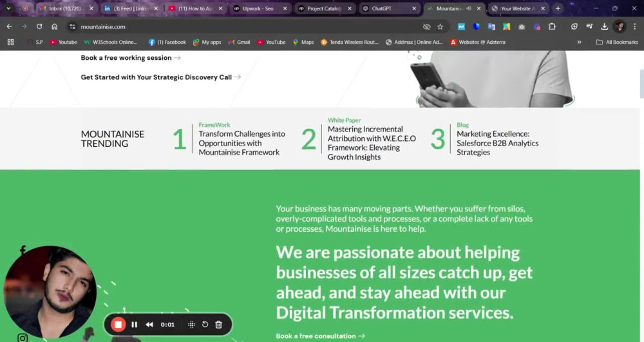This screenshot has height=342, width=644.
Task: Open the apps grid in bookmarks bar
Action: tap(11, 43)
